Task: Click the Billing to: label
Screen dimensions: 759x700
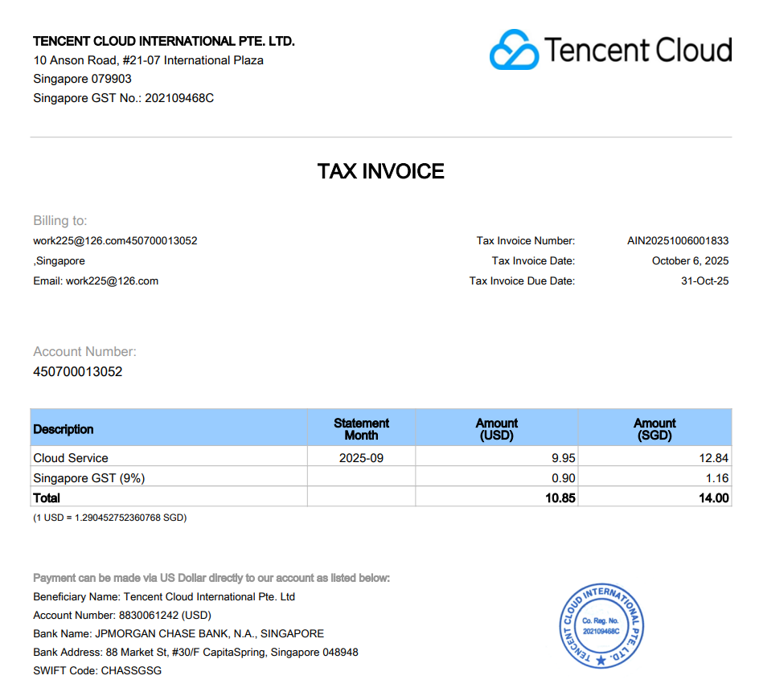Action: tap(60, 220)
